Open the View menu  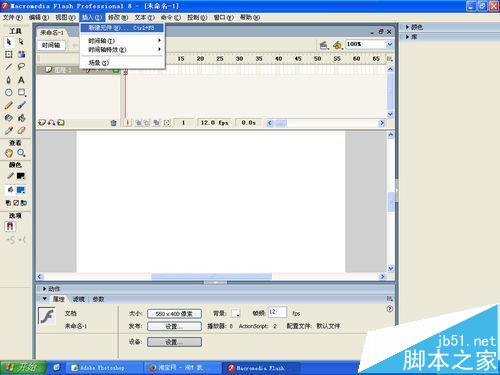[x=65, y=17]
